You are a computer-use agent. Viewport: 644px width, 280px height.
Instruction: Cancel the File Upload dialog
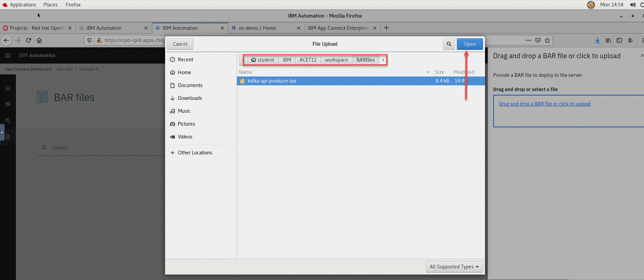tap(180, 44)
